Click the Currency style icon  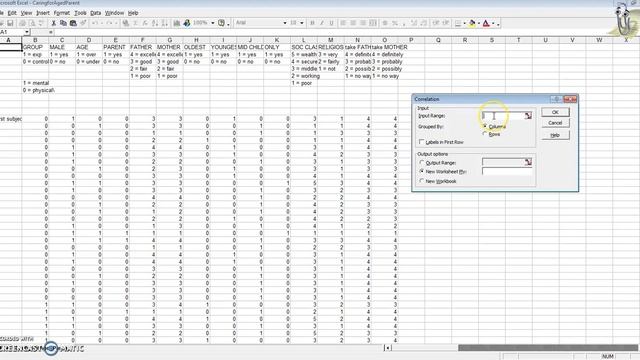[385, 23]
